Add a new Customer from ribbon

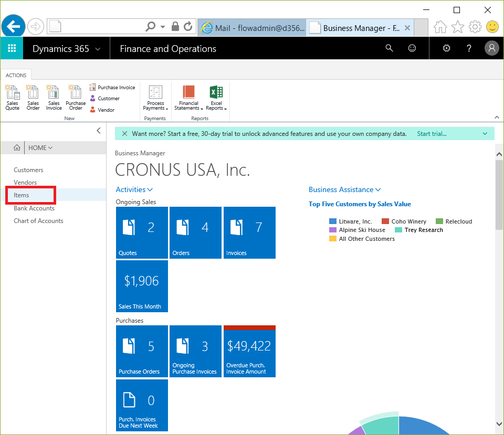click(104, 98)
